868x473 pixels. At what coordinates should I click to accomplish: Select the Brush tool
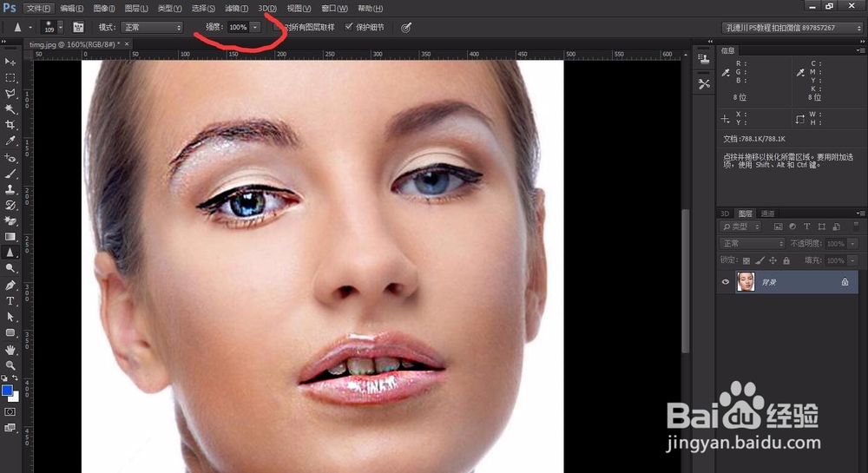click(10, 174)
